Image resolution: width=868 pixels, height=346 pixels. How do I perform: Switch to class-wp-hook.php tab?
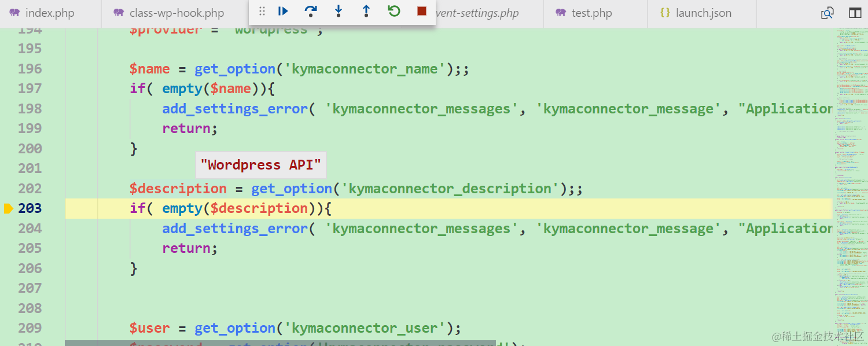pos(175,13)
